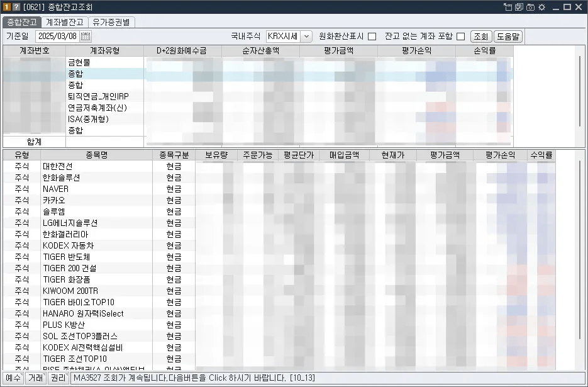Open the '?' help icon in title bar
The height and width of the screenshot is (387, 588).
point(16,7)
